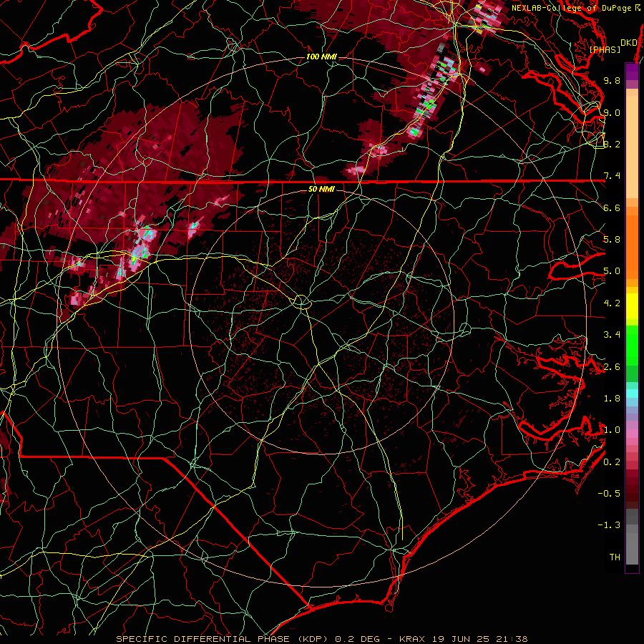This screenshot has height=644, width=644.
Task: Pick the yellow band on the color bar
Action: [x=632, y=306]
